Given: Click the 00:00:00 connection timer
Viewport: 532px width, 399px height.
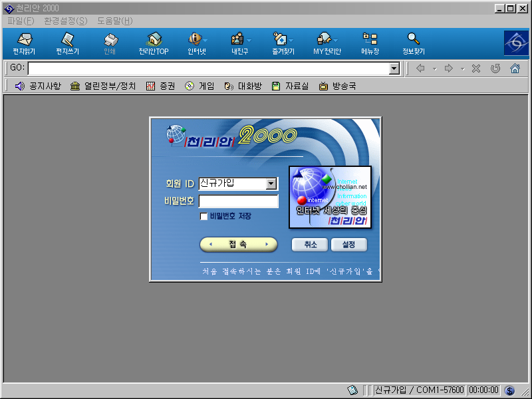Looking at the screenshot, I should (x=483, y=390).
